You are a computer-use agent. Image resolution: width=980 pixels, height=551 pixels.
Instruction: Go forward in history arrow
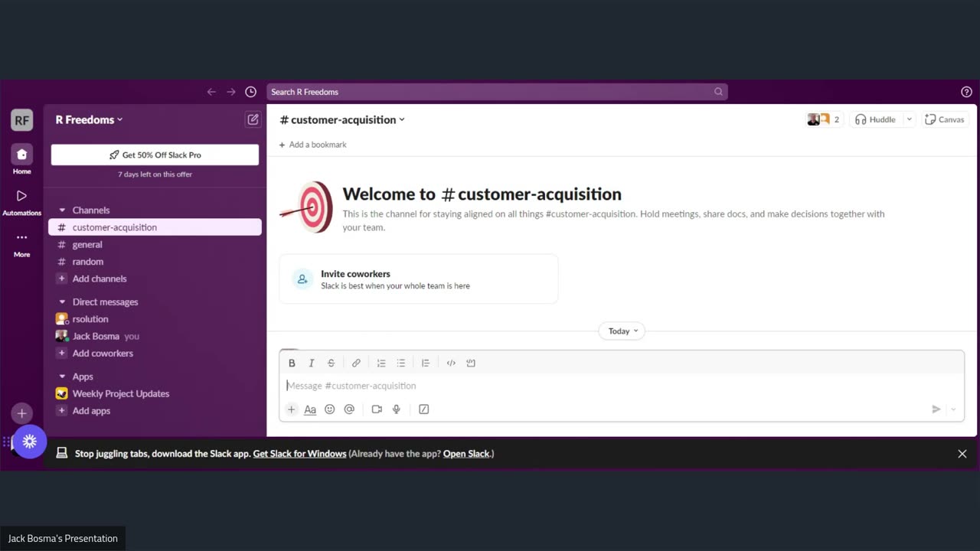(231, 92)
